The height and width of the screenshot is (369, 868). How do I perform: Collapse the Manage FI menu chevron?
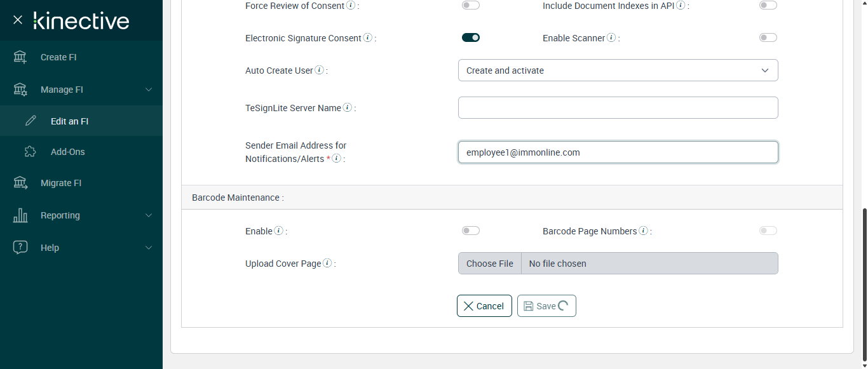(149, 90)
